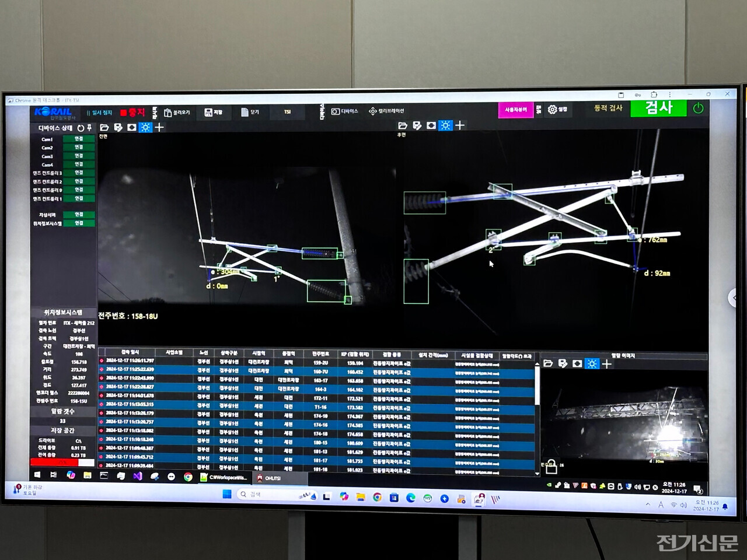Click the pink 사용자분야 button
This screenshot has width=747, height=560.
tap(515, 110)
